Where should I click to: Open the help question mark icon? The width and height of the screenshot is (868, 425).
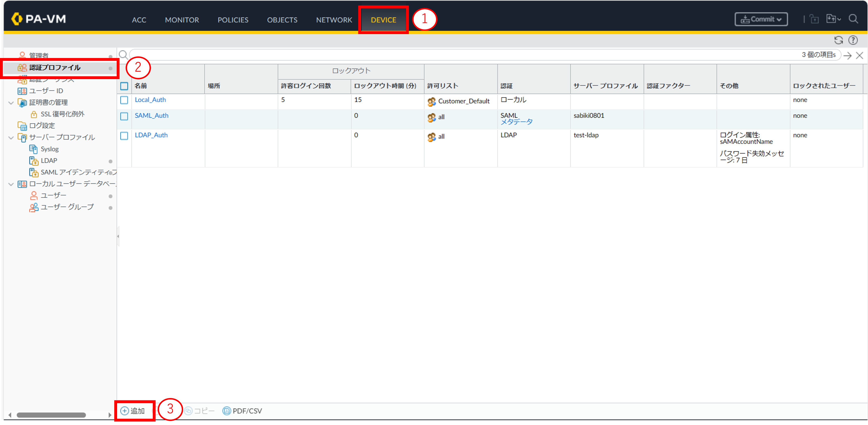[853, 41]
